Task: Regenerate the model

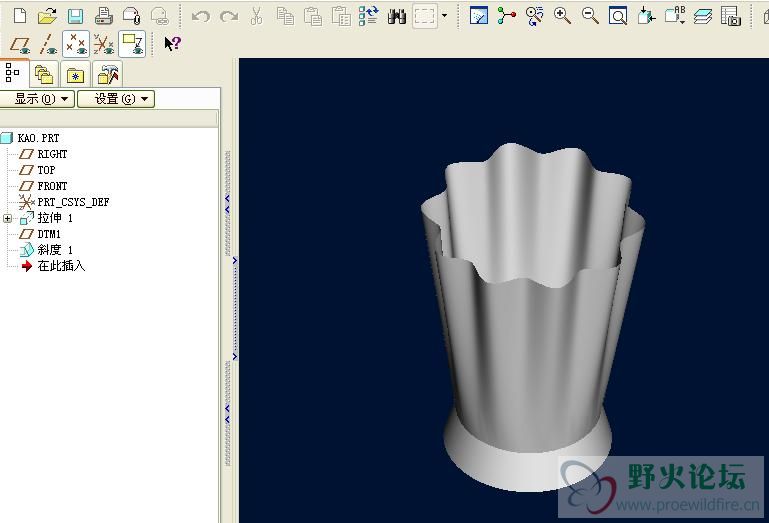Action: pos(368,16)
